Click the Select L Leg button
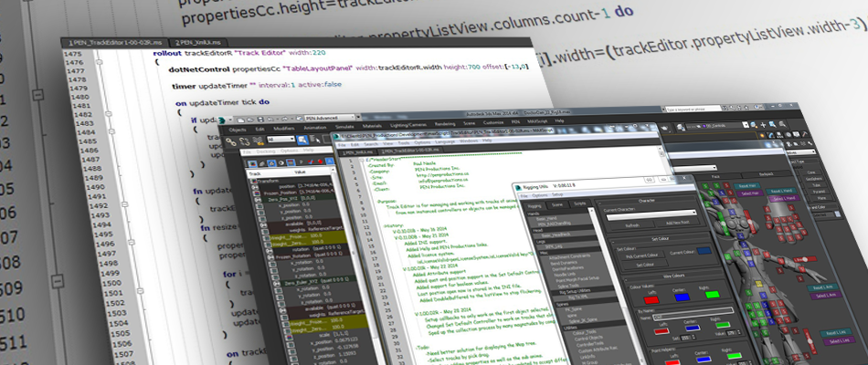 pos(839,341)
